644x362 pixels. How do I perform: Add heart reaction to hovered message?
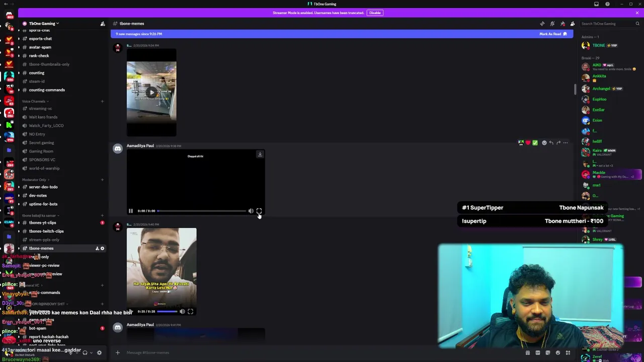click(528, 143)
